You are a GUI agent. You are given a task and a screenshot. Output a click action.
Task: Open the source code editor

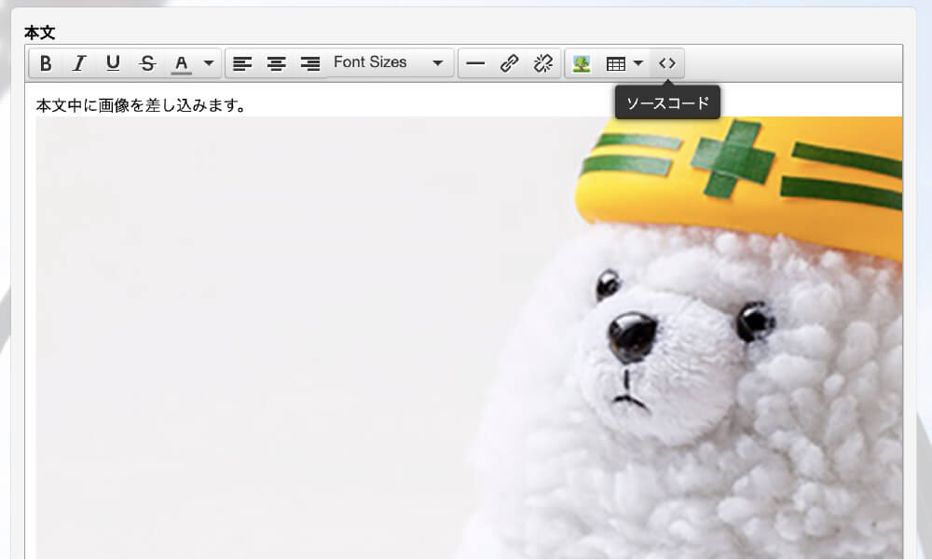667,63
